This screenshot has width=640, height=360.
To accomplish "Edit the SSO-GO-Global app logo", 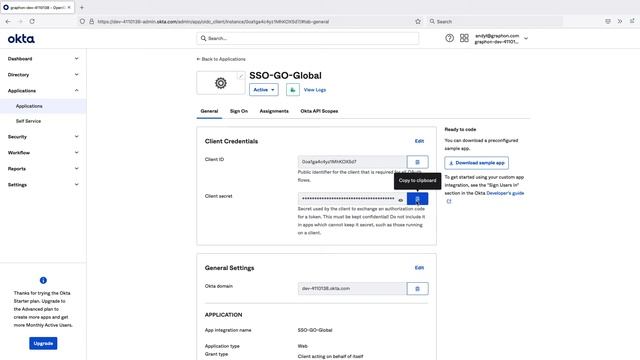I will 241,76.
